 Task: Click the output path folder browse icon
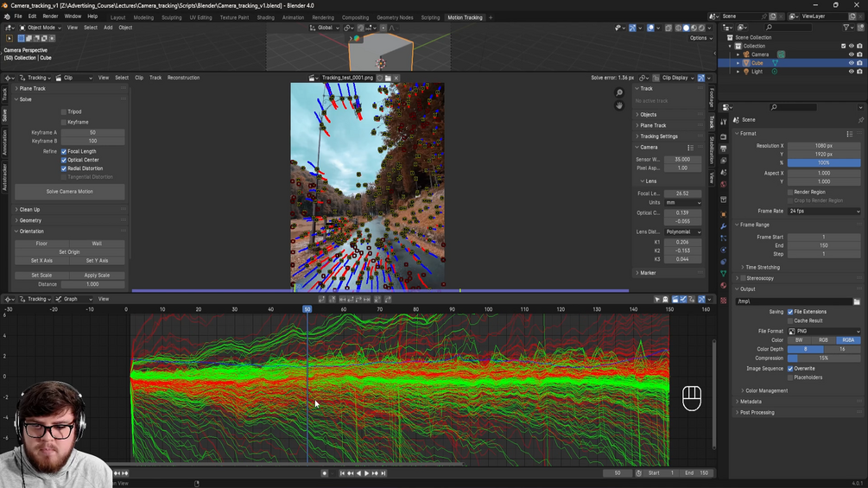(856, 301)
